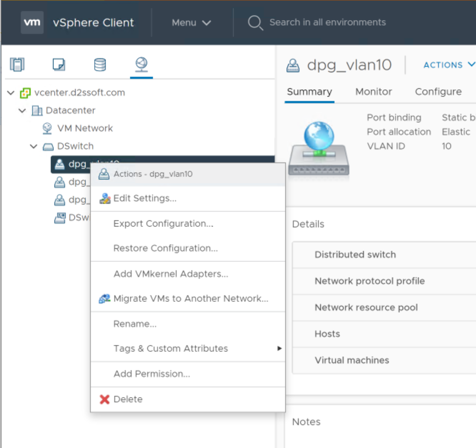Select Export Configuration in context menu
Viewport: 476px width, 448px height.
(x=163, y=224)
